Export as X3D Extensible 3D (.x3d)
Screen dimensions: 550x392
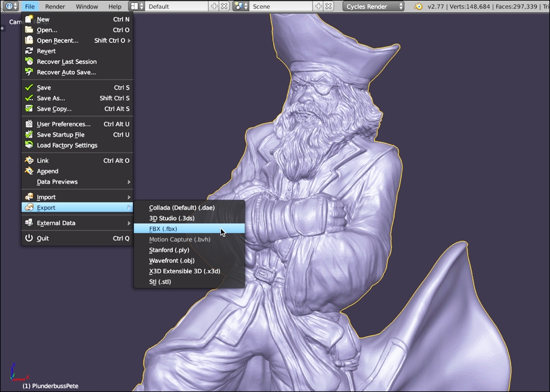[x=189, y=271]
